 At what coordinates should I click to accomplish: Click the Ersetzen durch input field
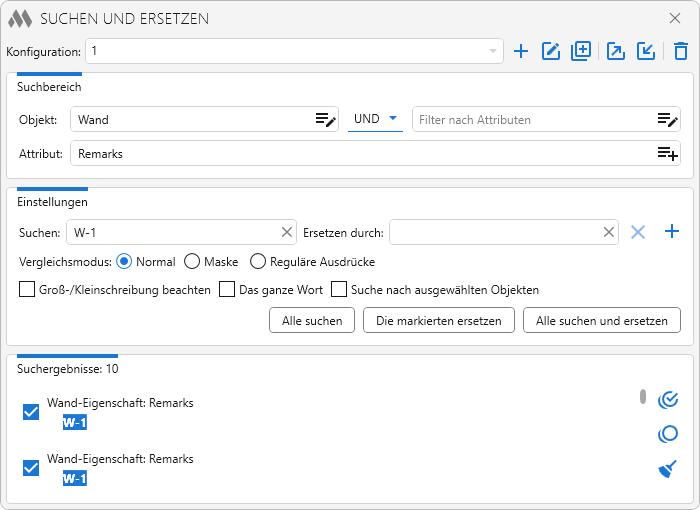click(495, 232)
